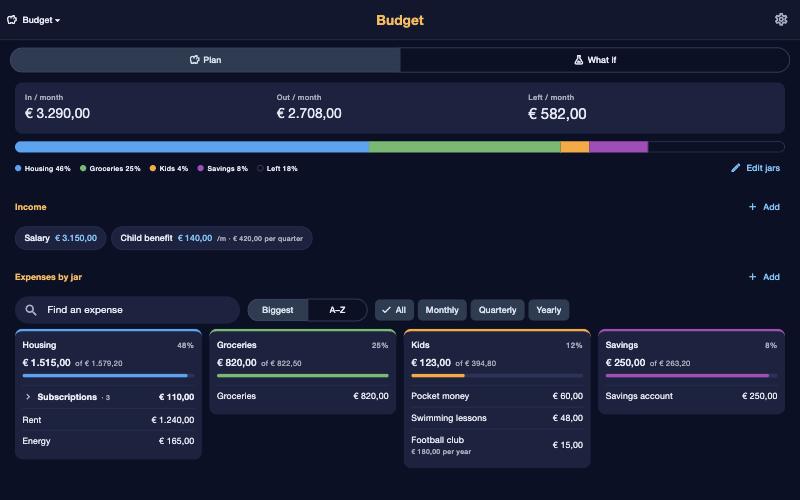This screenshot has width=800, height=500.
Task: Click the Housing jar progress bar
Action: click(x=108, y=376)
